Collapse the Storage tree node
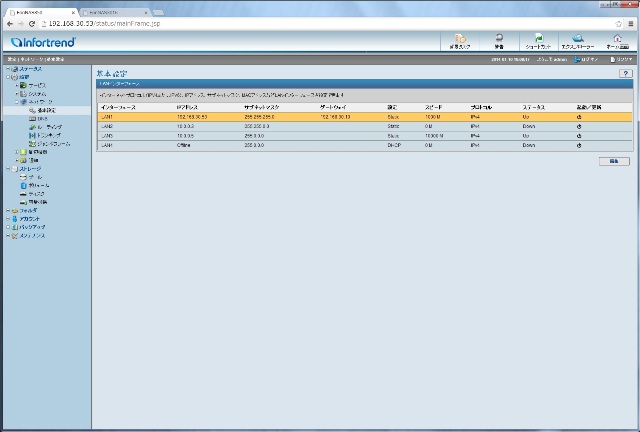This screenshot has height=432, width=640. pyautogui.click(x=7, y=168)
